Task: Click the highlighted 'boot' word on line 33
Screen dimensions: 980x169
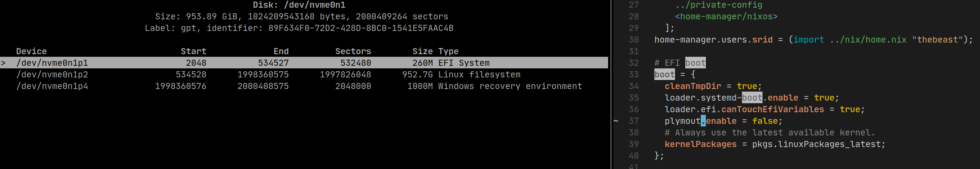Action: 664,75
